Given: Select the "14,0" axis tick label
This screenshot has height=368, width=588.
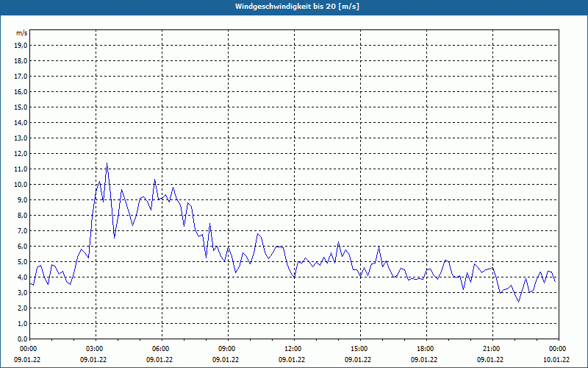Looking at the screenshot, I should [x=21, y=123].
